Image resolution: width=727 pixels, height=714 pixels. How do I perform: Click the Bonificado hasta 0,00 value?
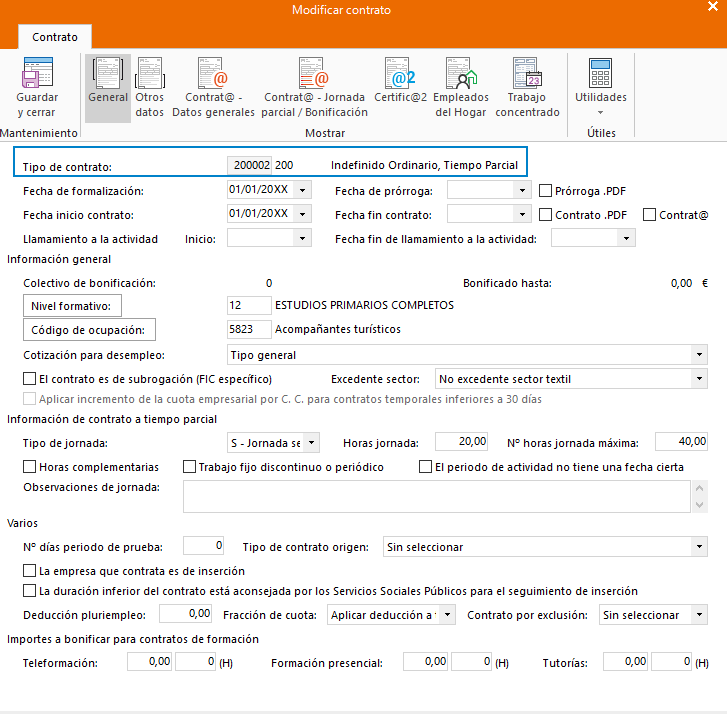point(681,283)
